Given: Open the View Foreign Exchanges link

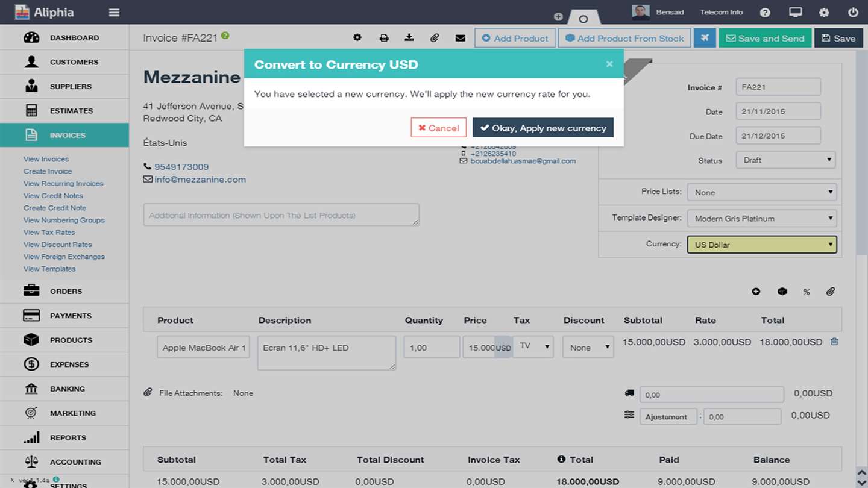Looking at the screenshot, I should tap(64, 257).
